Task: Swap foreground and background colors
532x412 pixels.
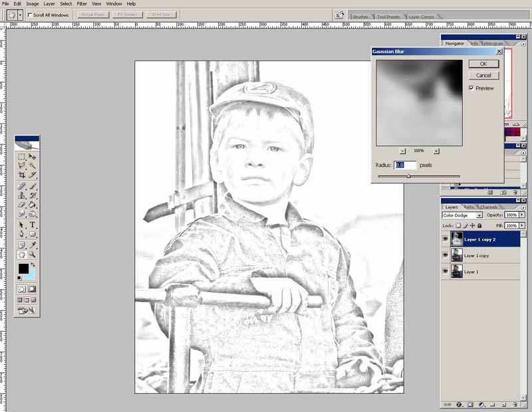Action: [33, 264]
